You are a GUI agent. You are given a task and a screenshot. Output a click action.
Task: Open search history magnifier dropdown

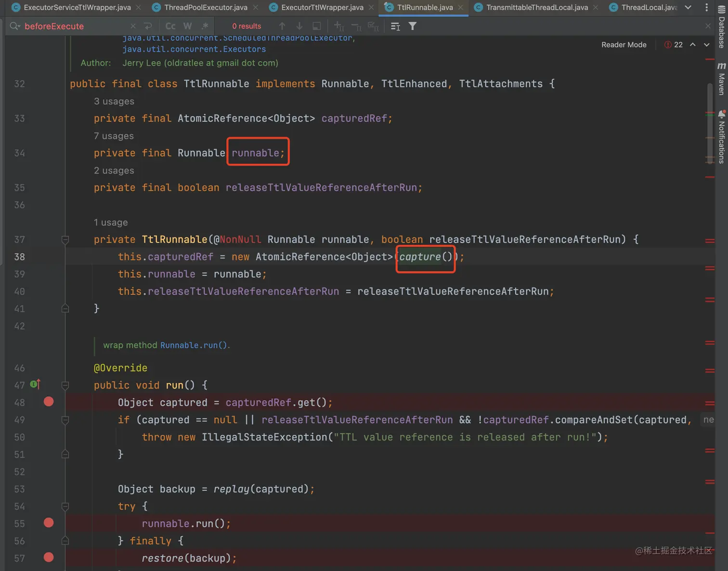15,26
